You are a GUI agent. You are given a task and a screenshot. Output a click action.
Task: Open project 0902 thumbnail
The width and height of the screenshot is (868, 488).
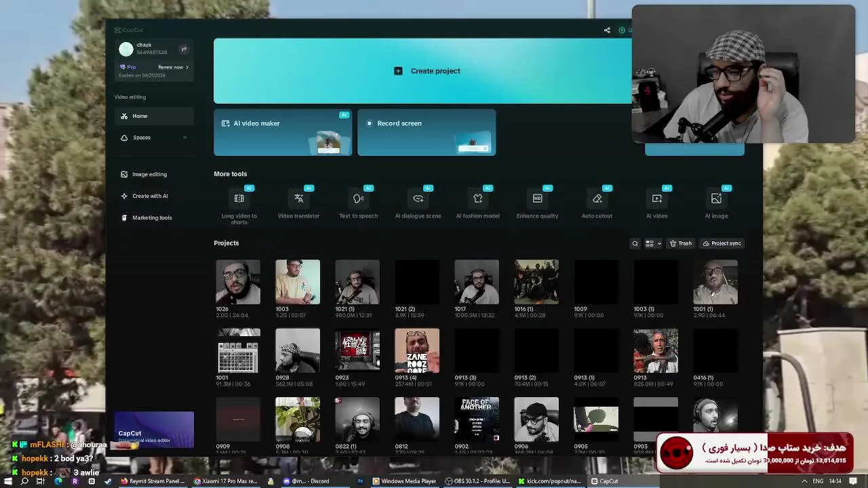pyautogui.click(x=477, y=420)
